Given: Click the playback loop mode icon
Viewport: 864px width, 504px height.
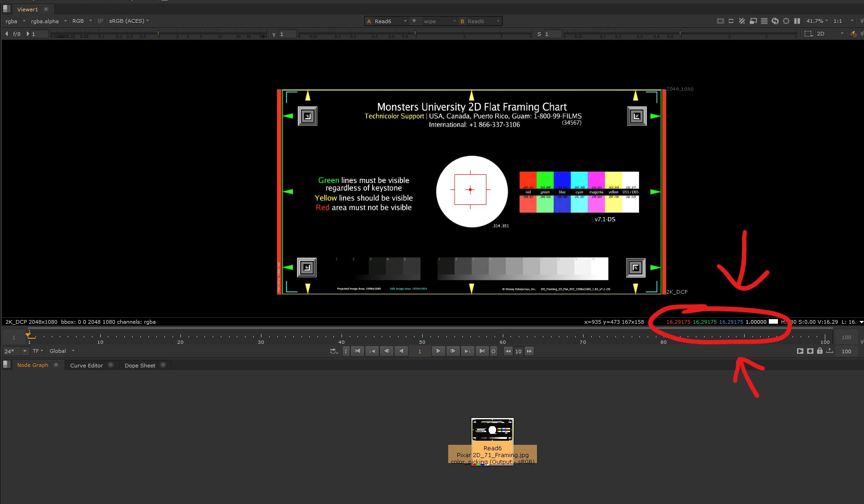Looking at the screenshot, I should click(334, 351).
